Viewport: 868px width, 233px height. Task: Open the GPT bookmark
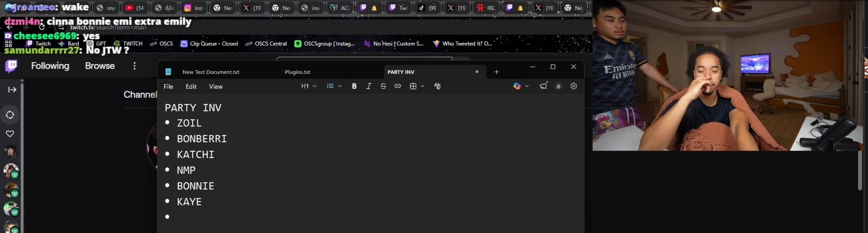[96, 43]
